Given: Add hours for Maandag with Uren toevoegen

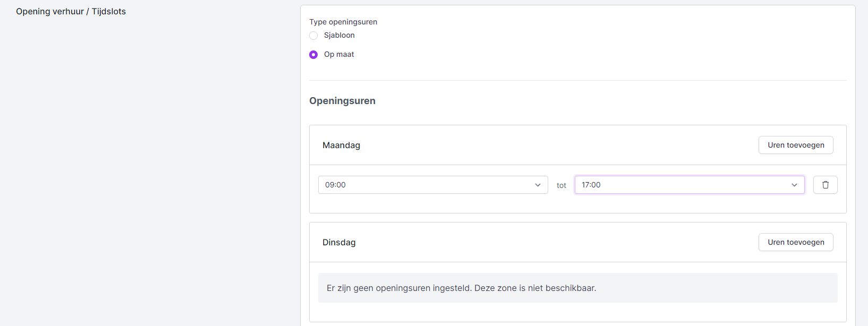Looking at the screenshot, I should 795,145.
